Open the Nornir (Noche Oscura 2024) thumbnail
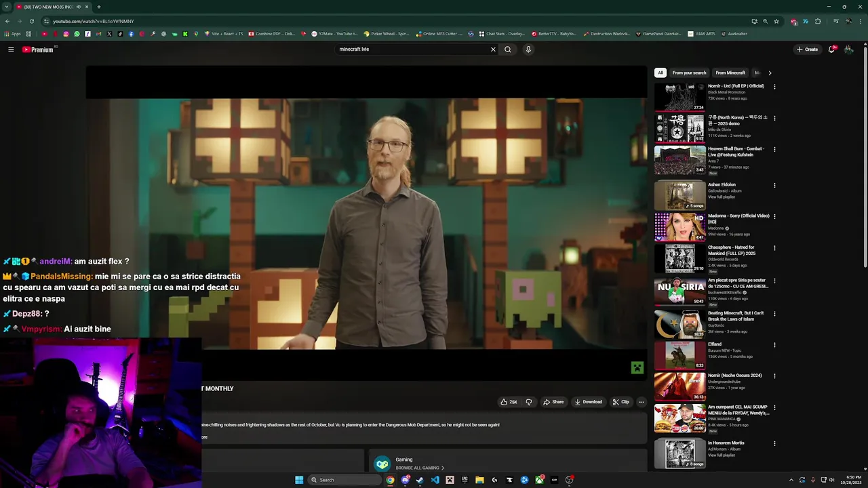Image resolution: width=868 pixels, height=488 pixels. coord(679,386)
